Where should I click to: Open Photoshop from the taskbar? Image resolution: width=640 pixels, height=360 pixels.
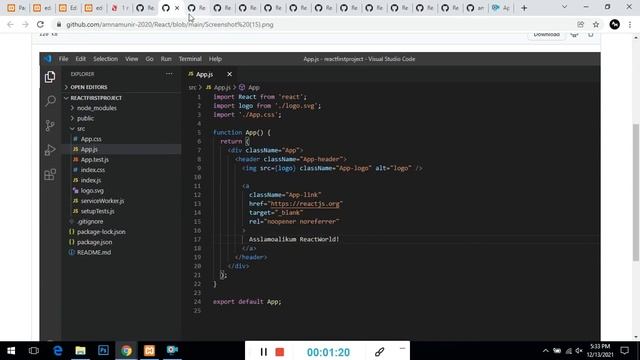[103, 351]
